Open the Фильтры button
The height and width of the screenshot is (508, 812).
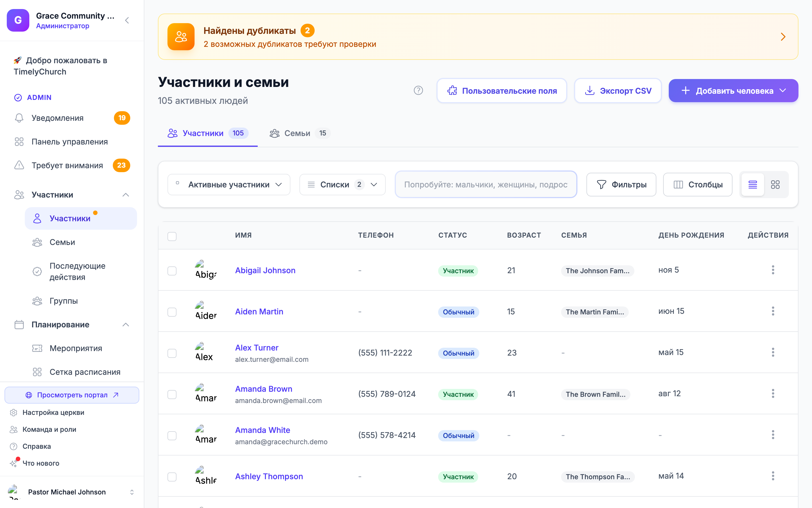621,185
